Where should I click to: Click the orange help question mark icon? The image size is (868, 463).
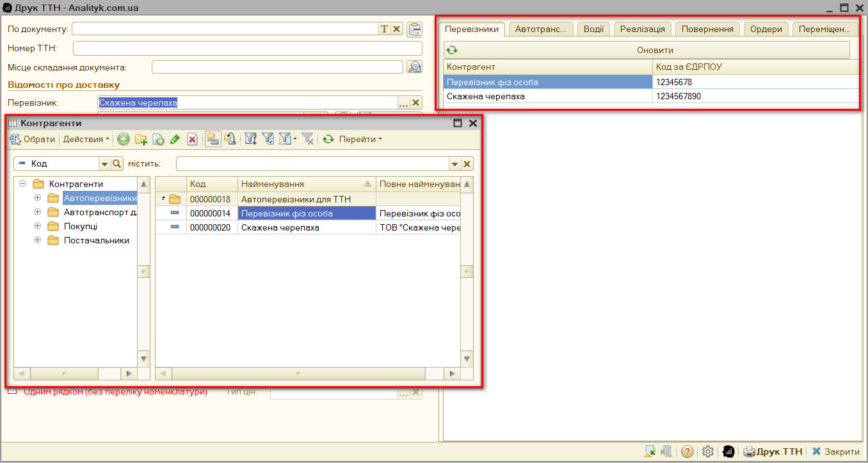[687, 451]
